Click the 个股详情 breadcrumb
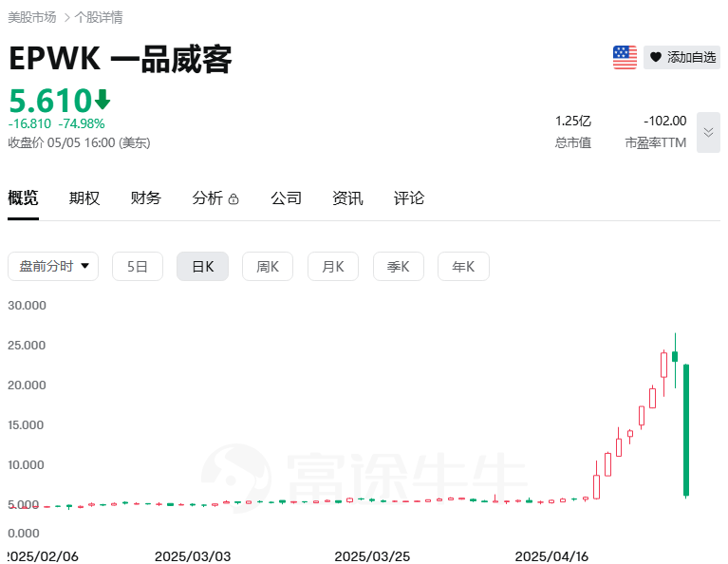 pyautogui.click(x=99, y=18)
